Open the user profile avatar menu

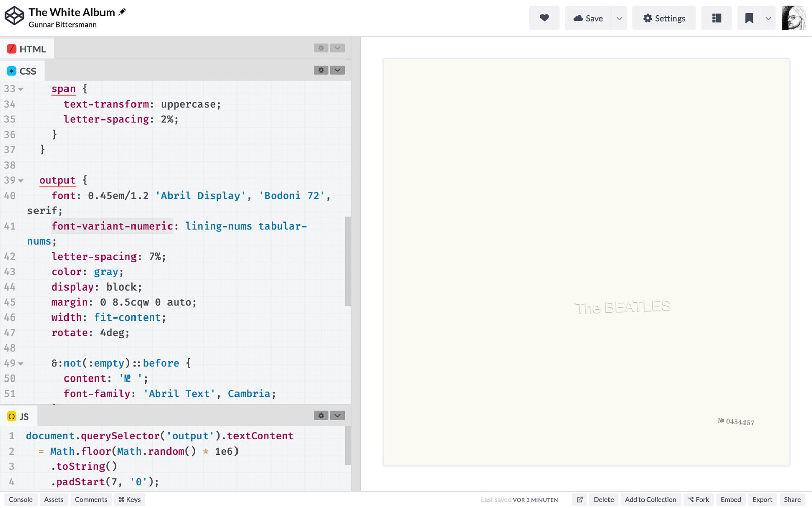pos(794,18)
